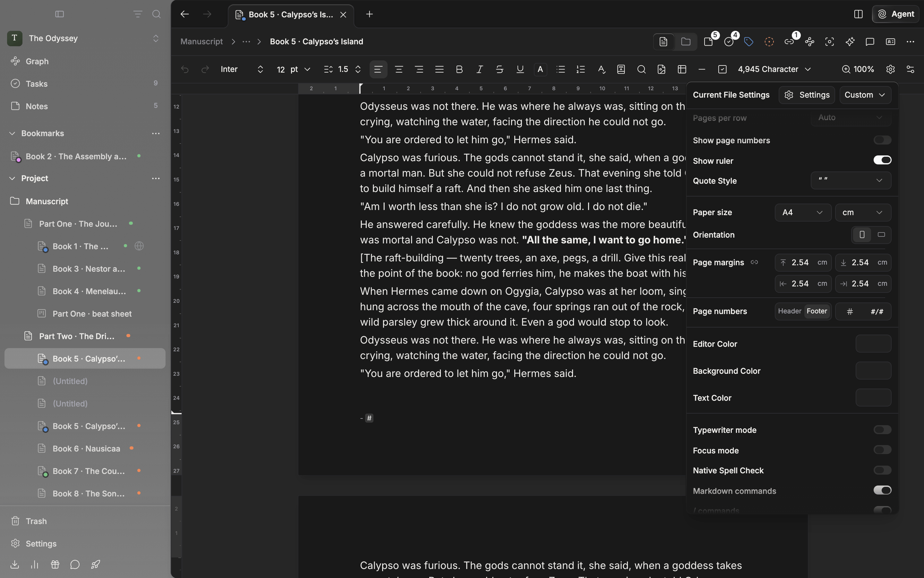Open the editor settings gear in toolbar
The image size is (924, 578).
click(x=890, y=69)
